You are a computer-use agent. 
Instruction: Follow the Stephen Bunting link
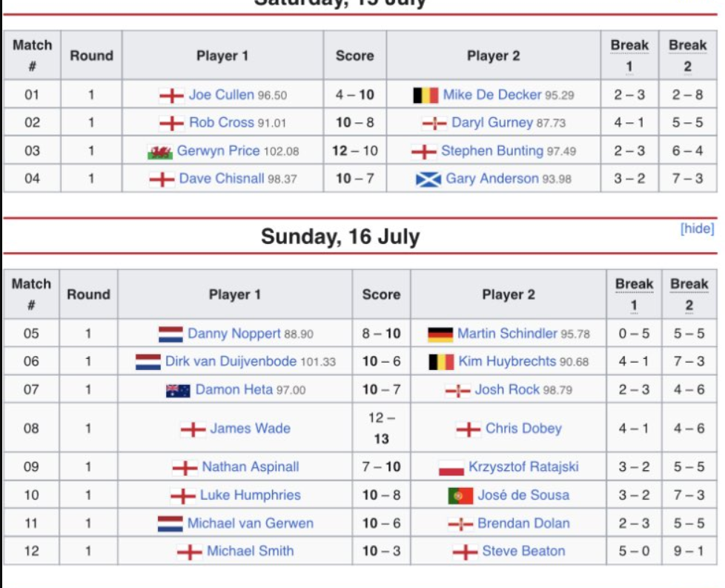(x=491, y=151)
